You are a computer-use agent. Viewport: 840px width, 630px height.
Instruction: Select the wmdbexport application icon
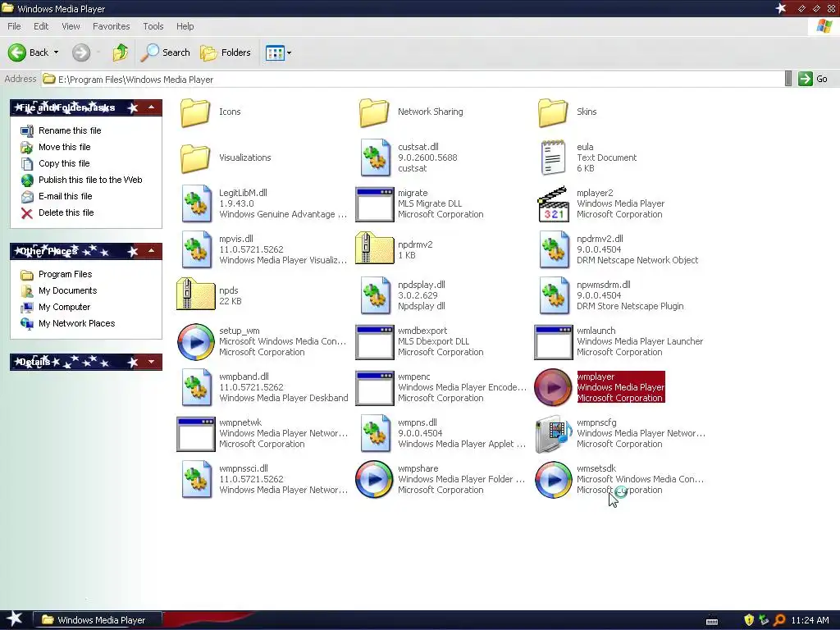point(374,342)
